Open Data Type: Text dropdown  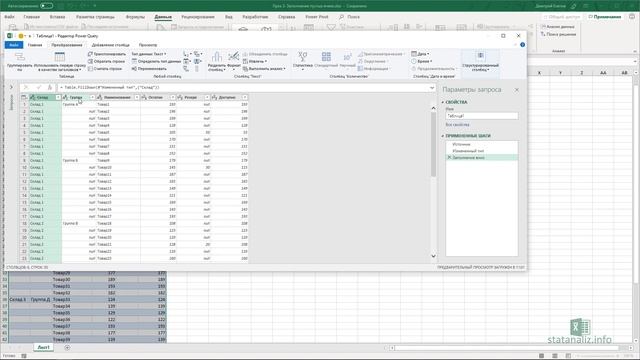149,54
